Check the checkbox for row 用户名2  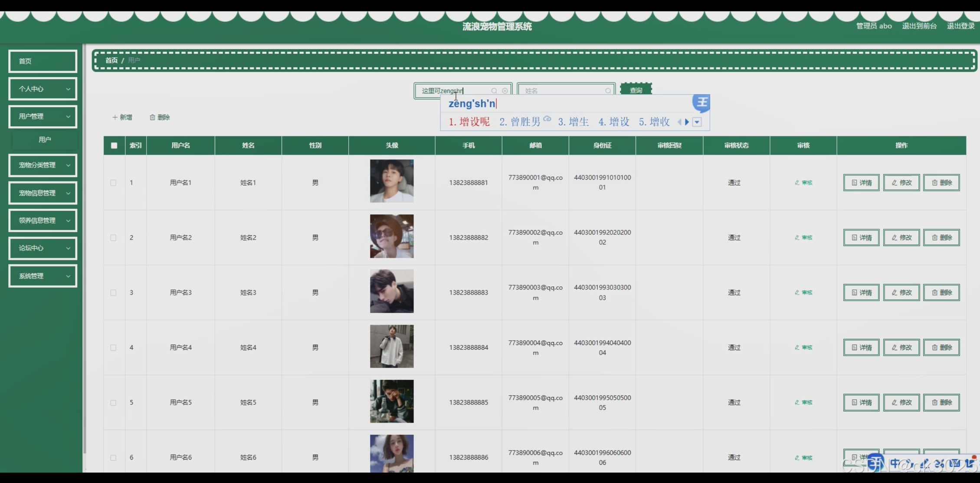point(113,238)
